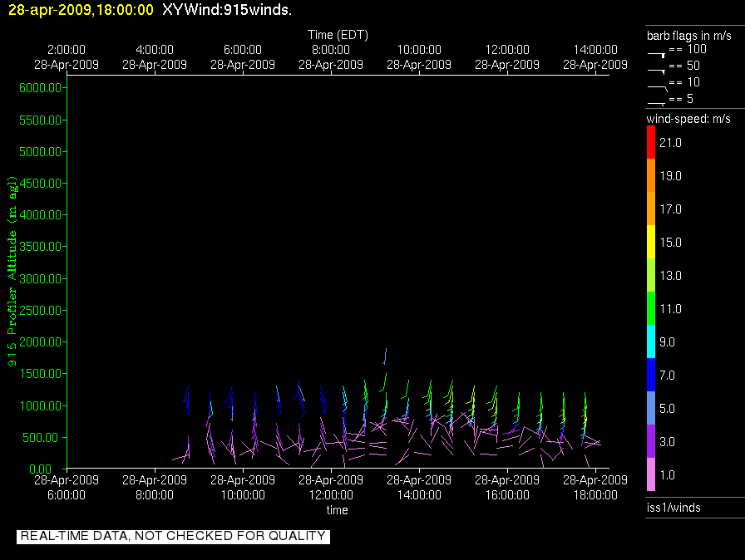Screen dimensions: 745x560
Task: Click the yellow 28-apr-2009,18:00:00 timestamp
Action: 81,10
